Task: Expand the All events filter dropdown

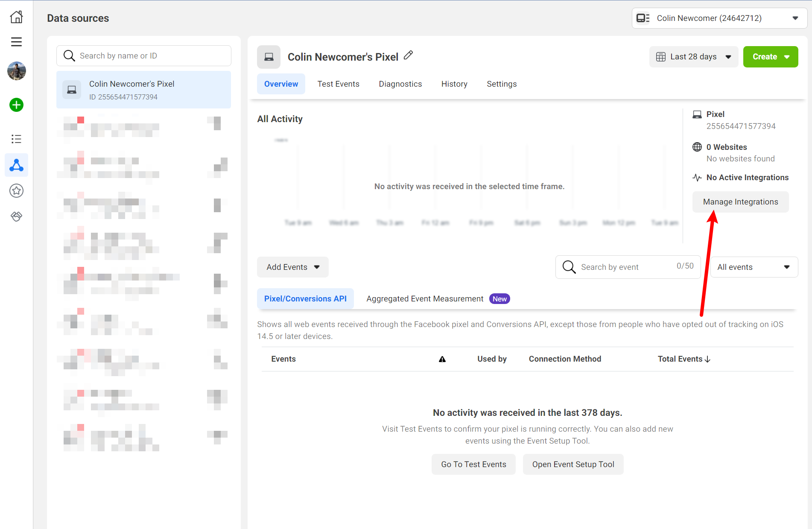Action: point(754,267)
